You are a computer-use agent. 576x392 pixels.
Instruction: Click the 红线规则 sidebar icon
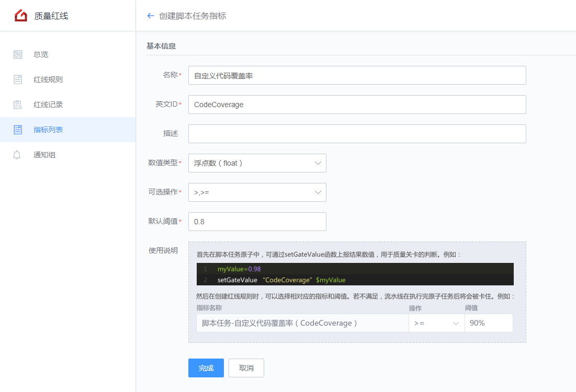18,79
